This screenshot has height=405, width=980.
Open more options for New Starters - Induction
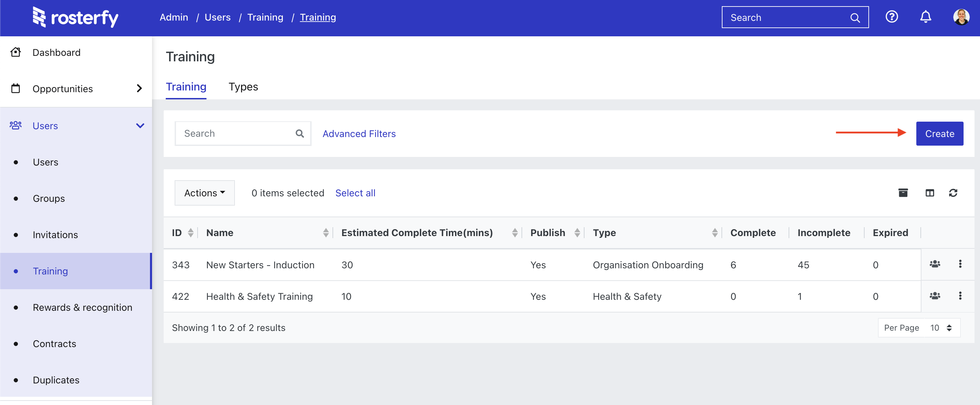(x=960, y=264)
